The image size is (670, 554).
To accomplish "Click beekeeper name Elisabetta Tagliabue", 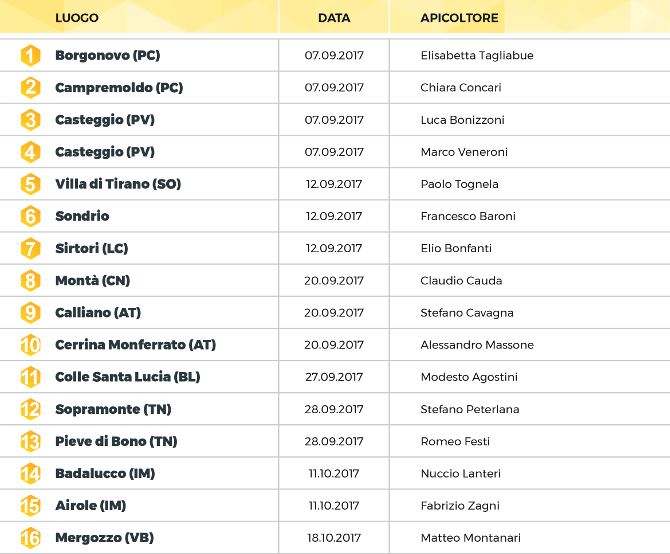I will click(477, 56).
